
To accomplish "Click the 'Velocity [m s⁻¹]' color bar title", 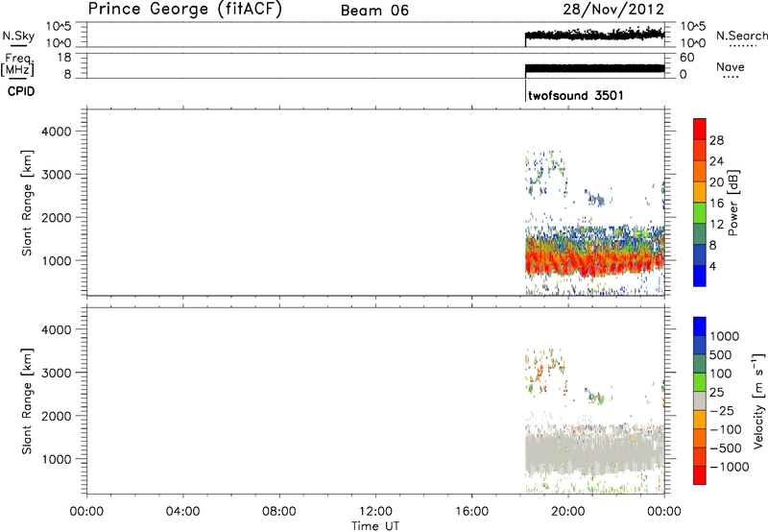I will [x=758, y=400].
